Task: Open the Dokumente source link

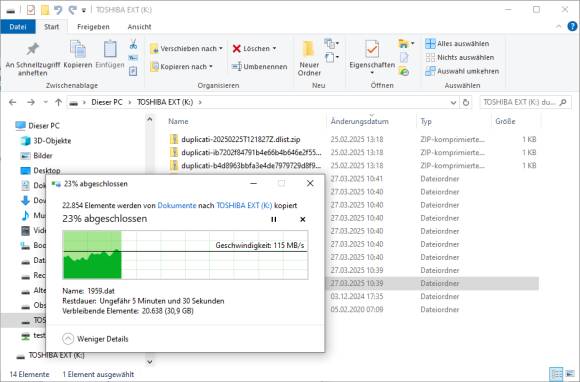Action: point(177,205)
